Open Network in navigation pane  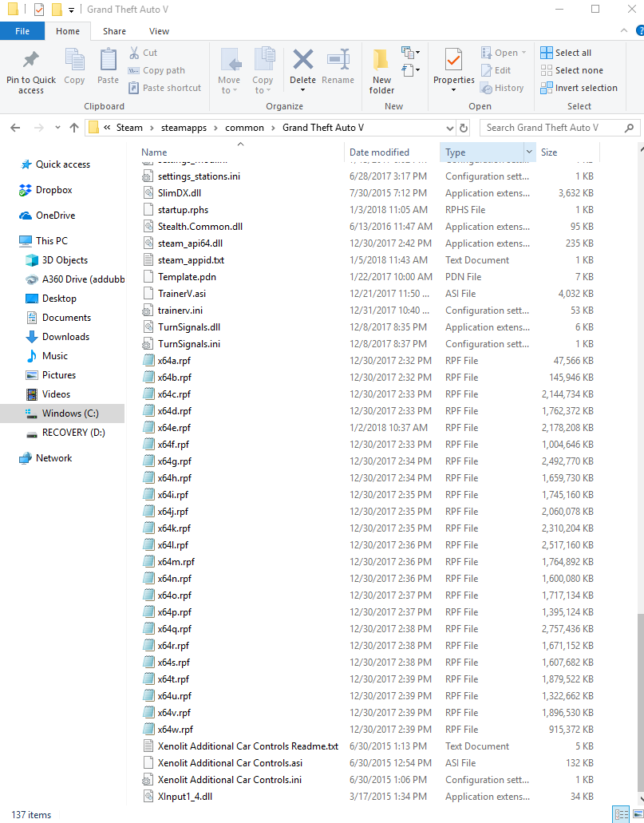[x=45, y=458]
